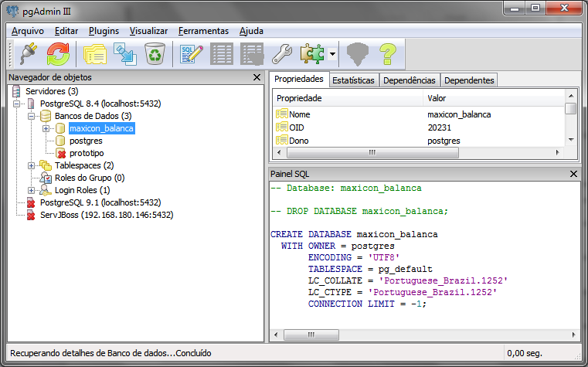Click the value 20231 in properties
The width and height of the screenshot is (588, 367).
(x=439, y=127)
